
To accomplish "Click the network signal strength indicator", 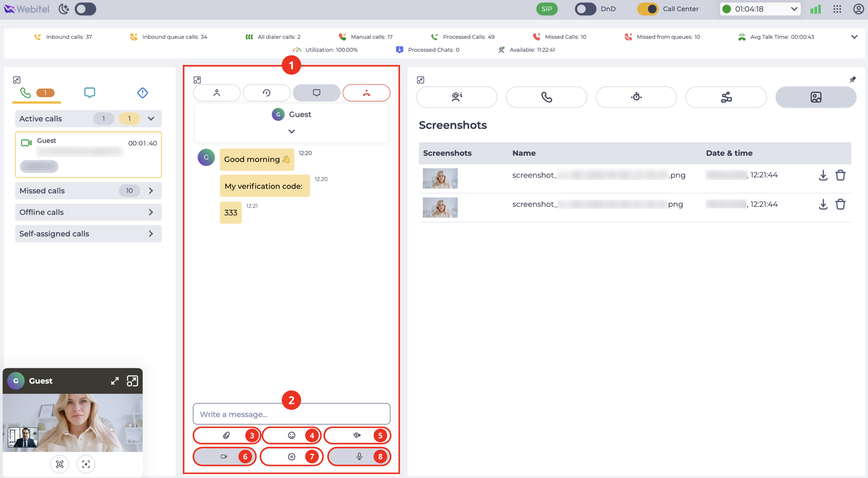I will tap(815, 9).
